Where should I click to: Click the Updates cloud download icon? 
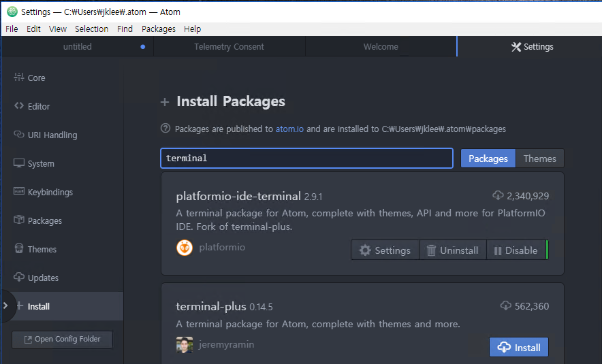(x=19, y=278)
